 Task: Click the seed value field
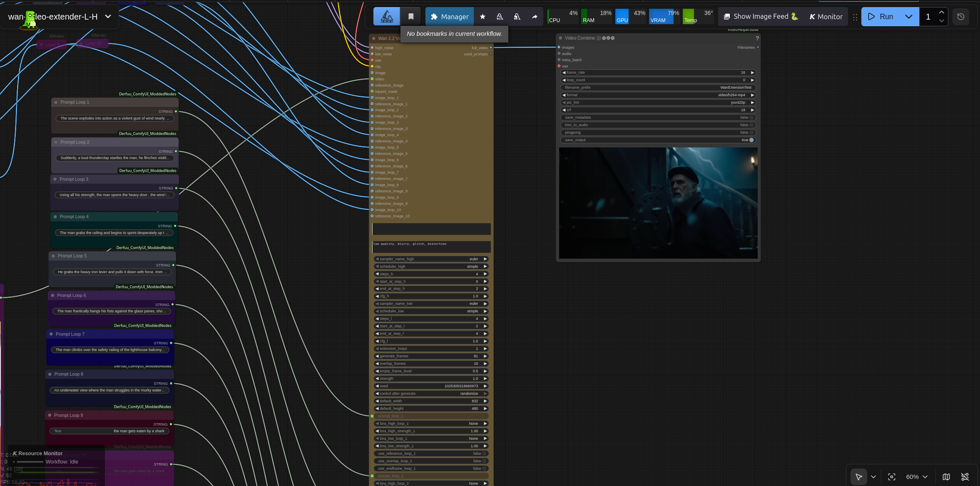[x=431, y=386]
